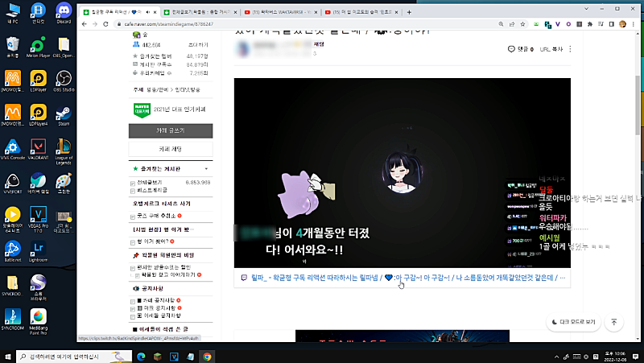Open 전체글보기 board link
Image resolution: width=644 pixels, height=363 pixels.
(x=150, y=183)
